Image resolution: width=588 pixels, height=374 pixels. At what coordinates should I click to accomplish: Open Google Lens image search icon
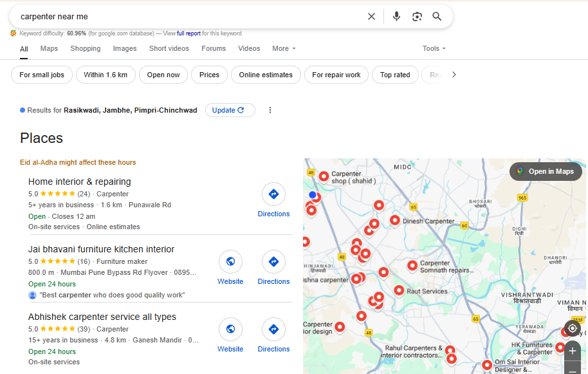417,17
